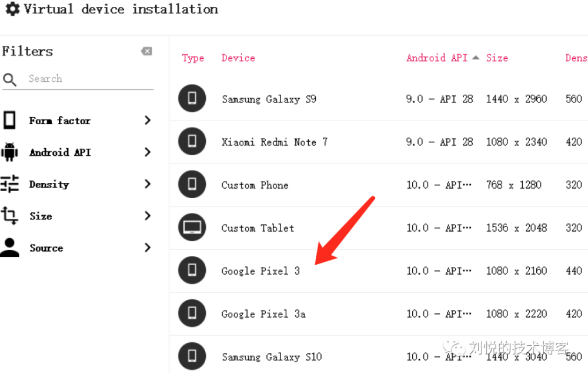Click the Density filter icon

(x=9, y=184)
